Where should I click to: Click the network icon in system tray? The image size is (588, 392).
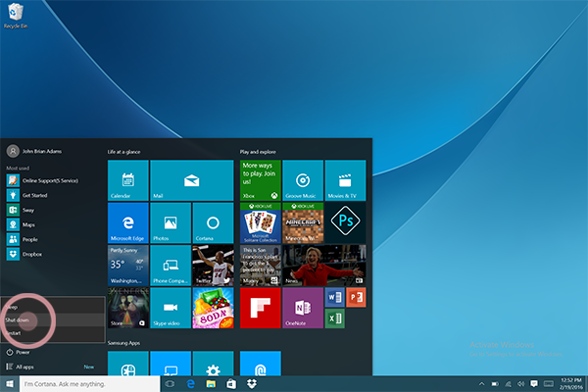pyautogui.click(x=508, y=384)
